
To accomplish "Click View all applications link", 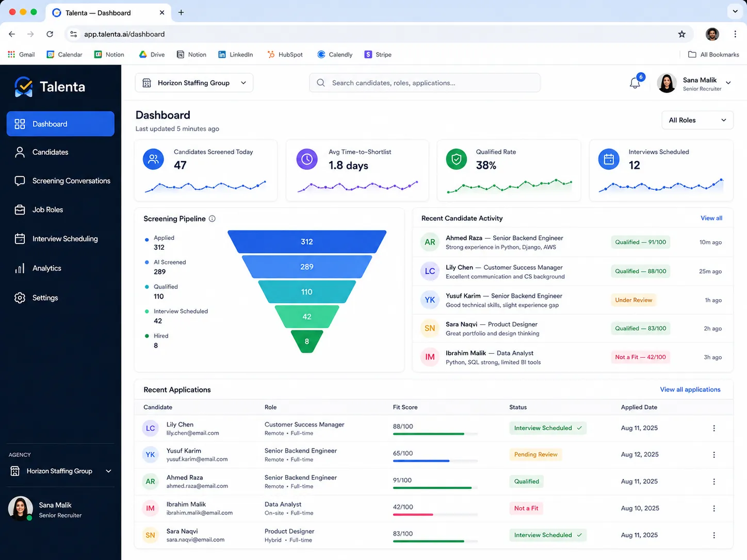I will point(690,390).
